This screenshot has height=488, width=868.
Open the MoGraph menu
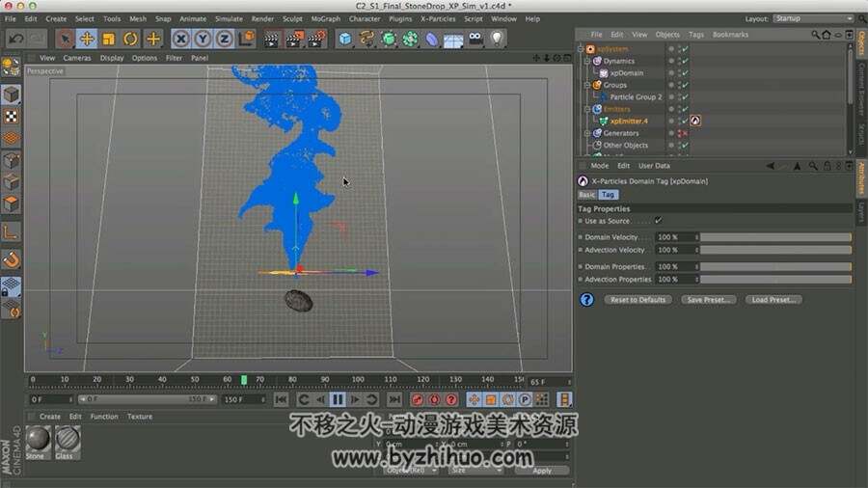coord(326,19)
